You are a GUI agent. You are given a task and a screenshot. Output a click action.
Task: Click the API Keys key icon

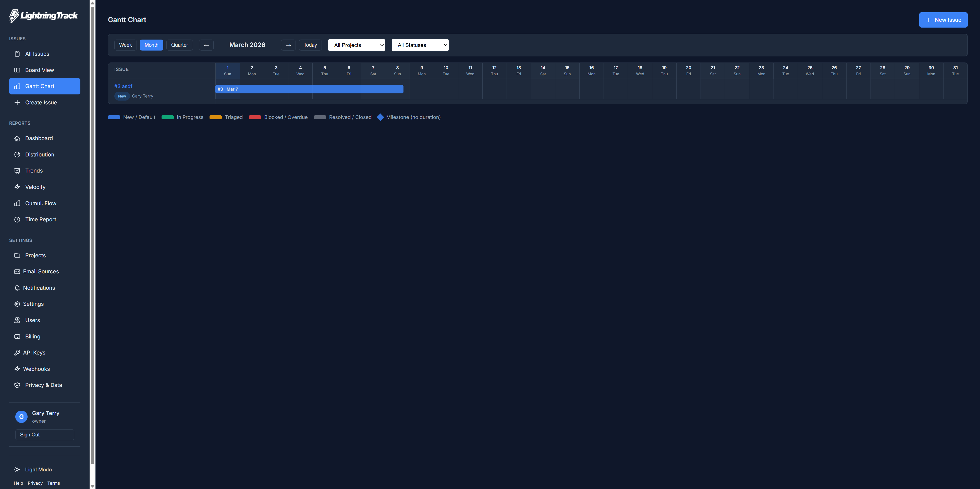pyautogui.click(x=18, y=352)
